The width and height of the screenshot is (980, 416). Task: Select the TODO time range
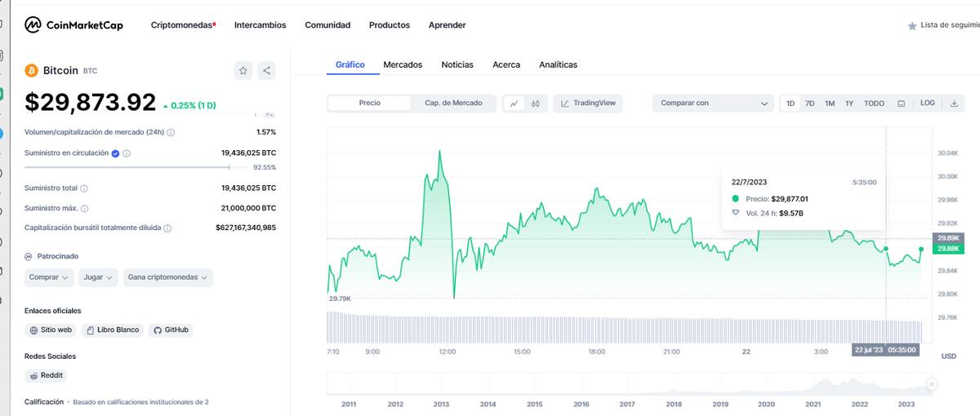[x=874, y=104]
